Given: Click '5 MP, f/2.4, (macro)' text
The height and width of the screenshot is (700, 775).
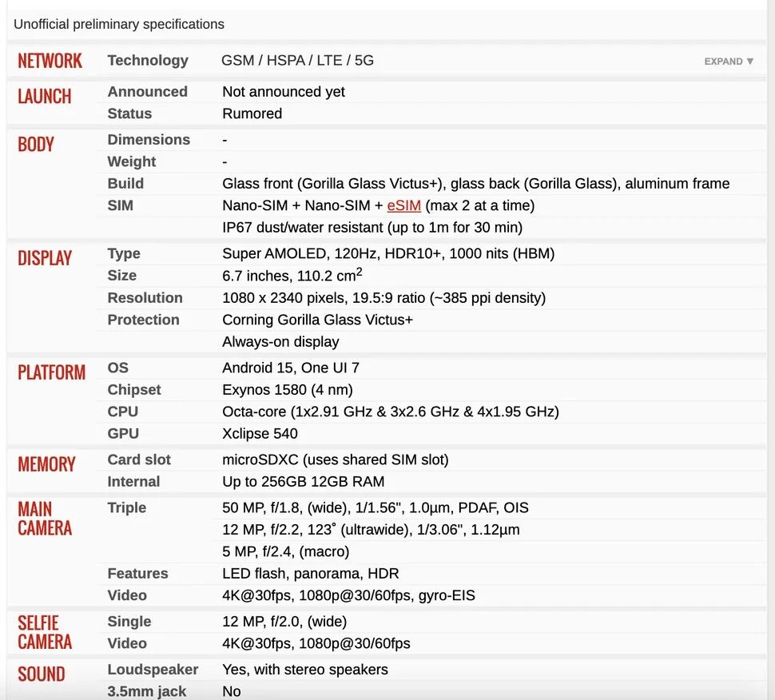Looking at the screenshot, I should pos(286,551).
